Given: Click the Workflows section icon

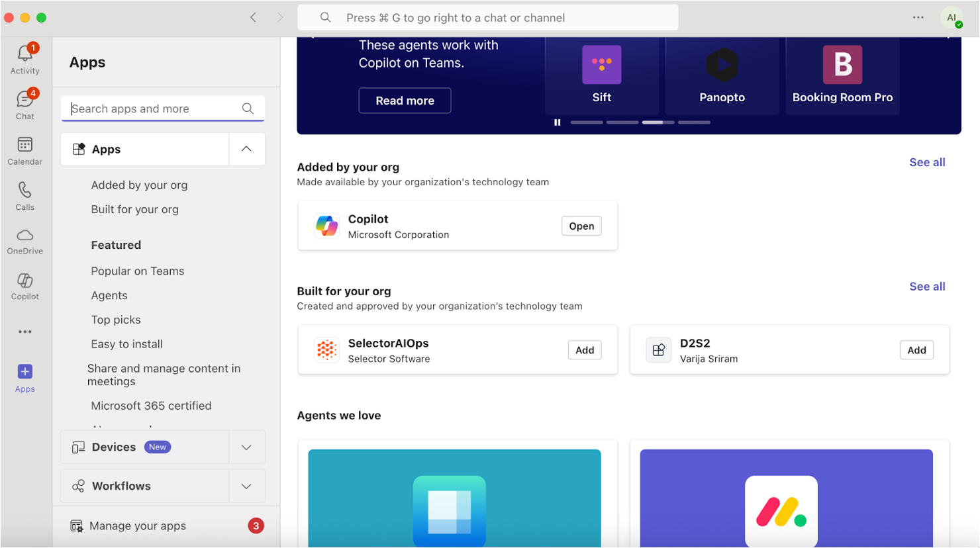Looking at the screenshot, I should [78, 486].
